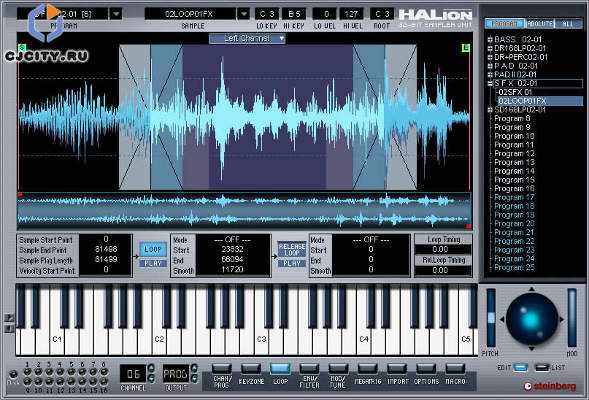Click the omni receive LED
589x400 pixels.
[x=13, y=374]
